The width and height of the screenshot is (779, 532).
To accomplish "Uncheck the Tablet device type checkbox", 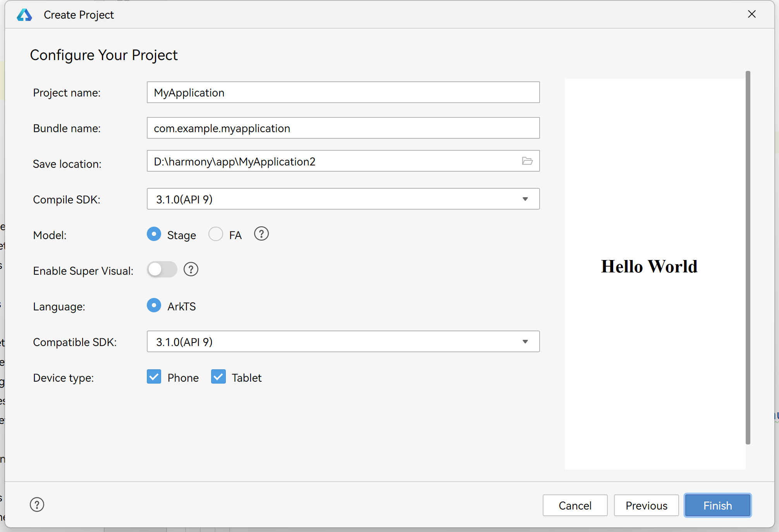I will (218, 377).
